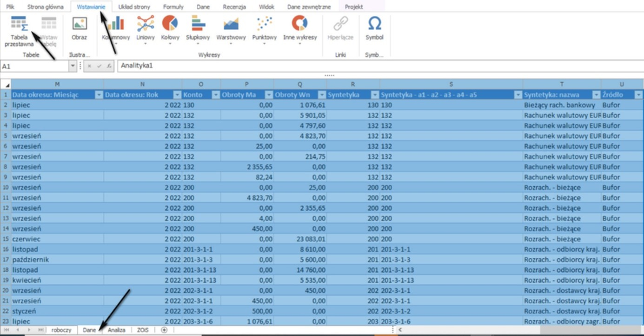The height and width of the screenshot is (336, 644).
Task: Pick the Słupkowy bar chart
Action: (x=198, y=30)
